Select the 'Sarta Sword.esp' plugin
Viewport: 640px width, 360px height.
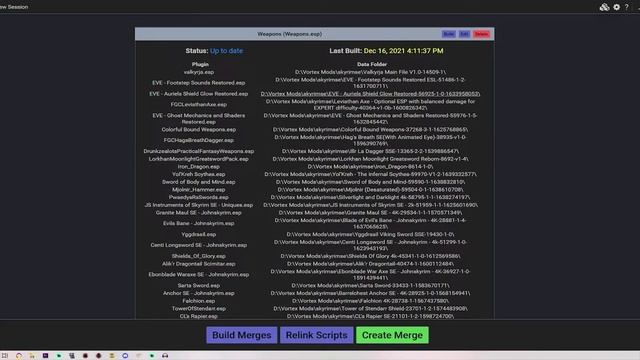(x=199, y=285)
